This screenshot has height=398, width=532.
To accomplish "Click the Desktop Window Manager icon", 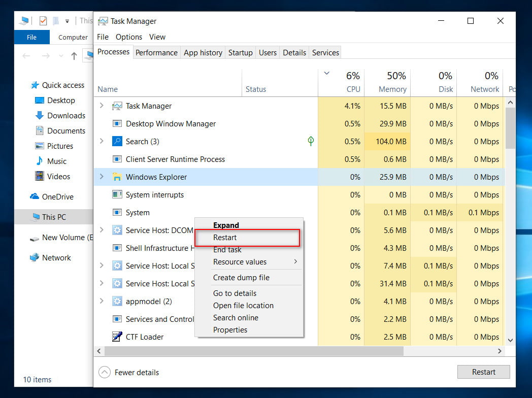I will (117, 124).
